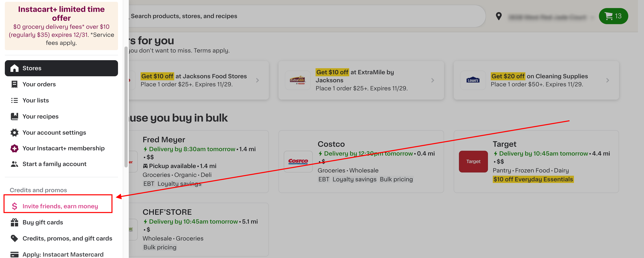Open the Target store name
The height and width of the screenshot is (258, 644).
pos(504,144)
